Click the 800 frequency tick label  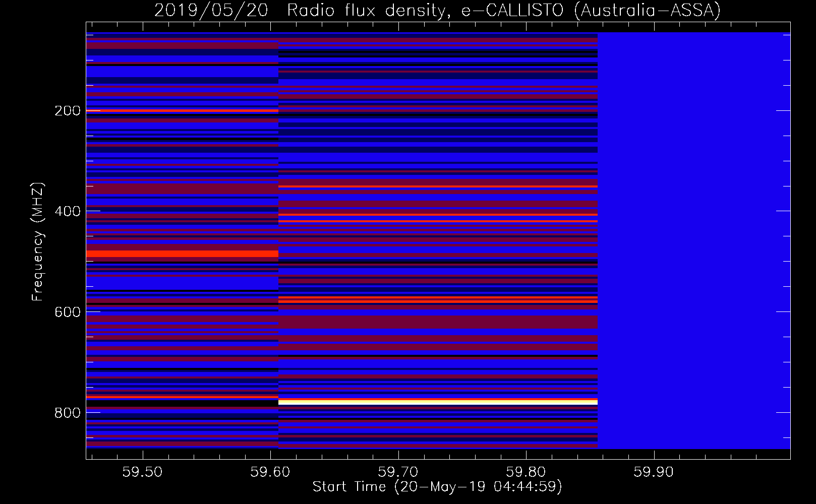pos(68,413)
